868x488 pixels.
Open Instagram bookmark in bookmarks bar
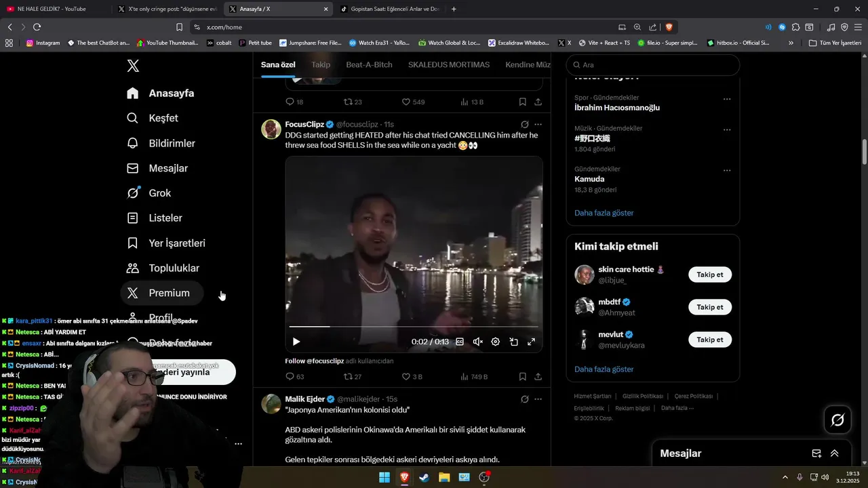click(x=43, y=43)
